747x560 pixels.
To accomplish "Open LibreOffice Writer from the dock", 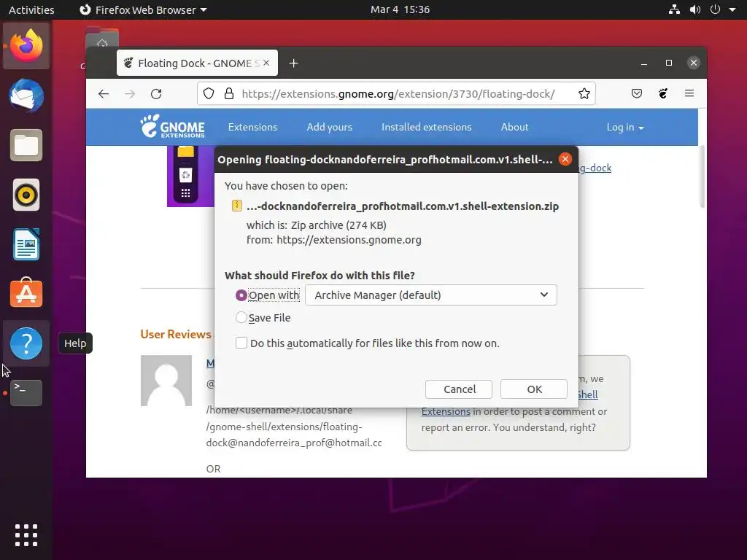I will (26, 244).
